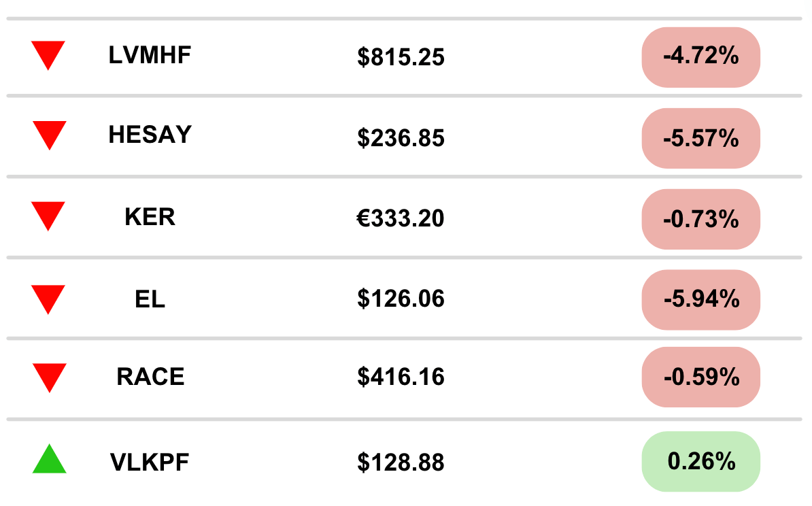Click the -0.59% change badge

coord(700,377)
